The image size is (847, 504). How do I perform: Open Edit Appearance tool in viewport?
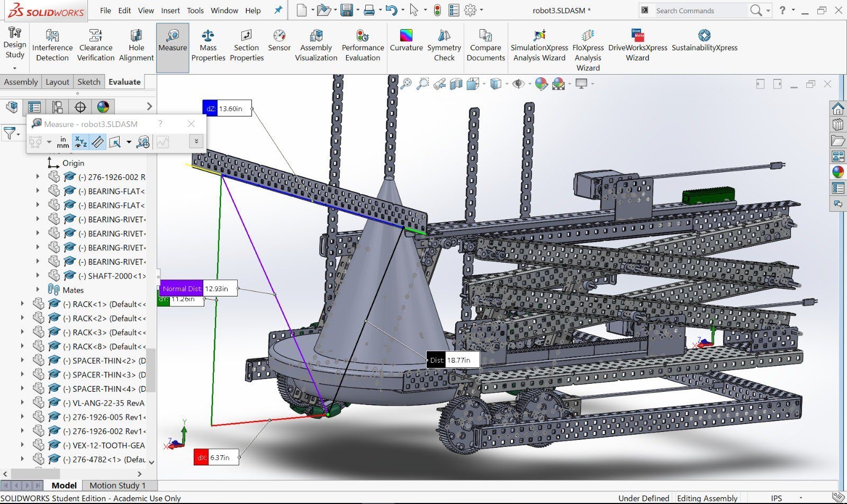coord(541,84)
